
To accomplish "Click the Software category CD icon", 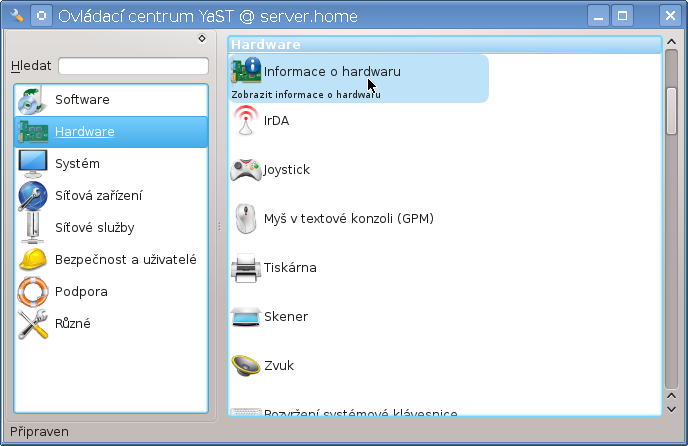I will pyautogui.click(x=32, y=100).
